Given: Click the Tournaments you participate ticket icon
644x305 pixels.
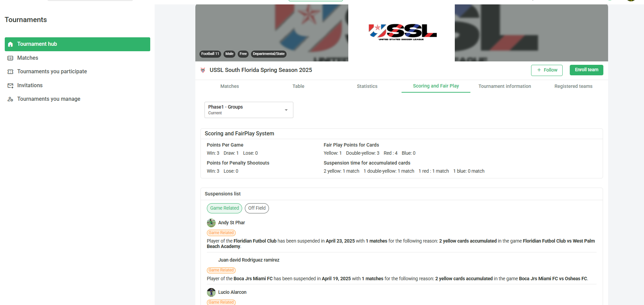Looking at the screenshot, I should 11,72.
